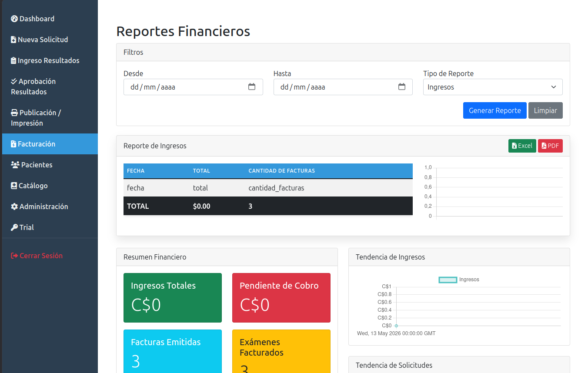The width and height of the screenshot is (588, 373).
Task: Select the highlighted Facturación menu entry
Action: (x=50, y=144)
